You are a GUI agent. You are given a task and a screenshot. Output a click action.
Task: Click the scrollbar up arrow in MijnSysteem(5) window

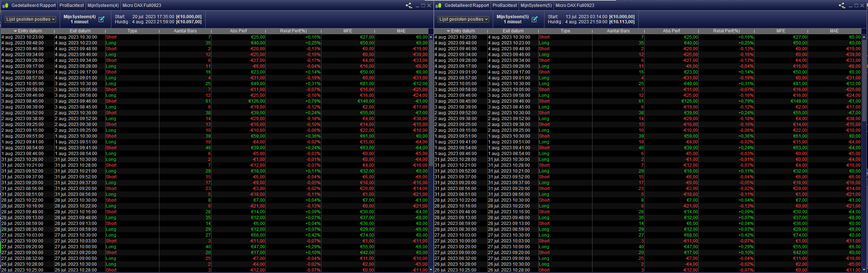pyautogui.click(x=864, y=37)
